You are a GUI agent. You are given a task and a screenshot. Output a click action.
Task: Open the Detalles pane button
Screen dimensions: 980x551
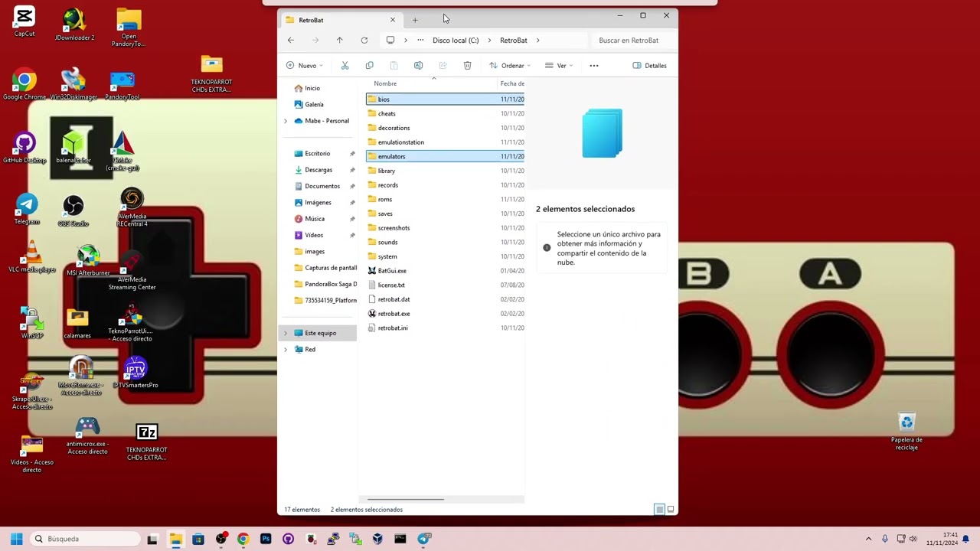tap(649, 66)
